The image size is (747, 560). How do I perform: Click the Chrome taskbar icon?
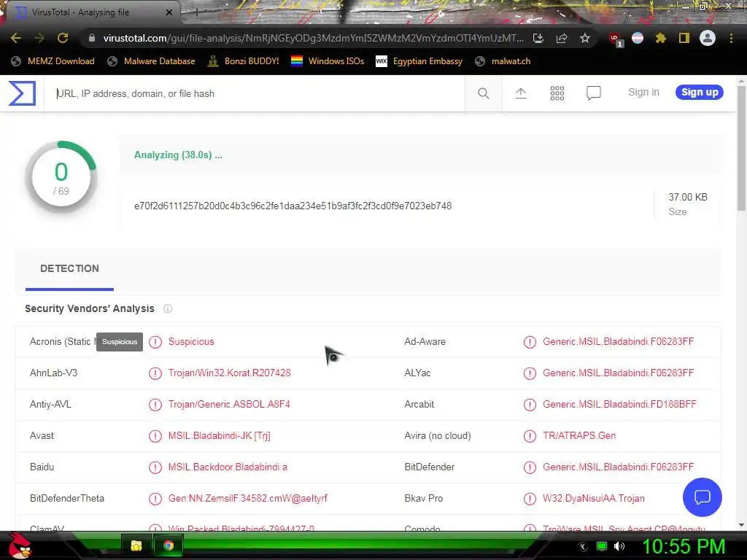pos(169,545)
